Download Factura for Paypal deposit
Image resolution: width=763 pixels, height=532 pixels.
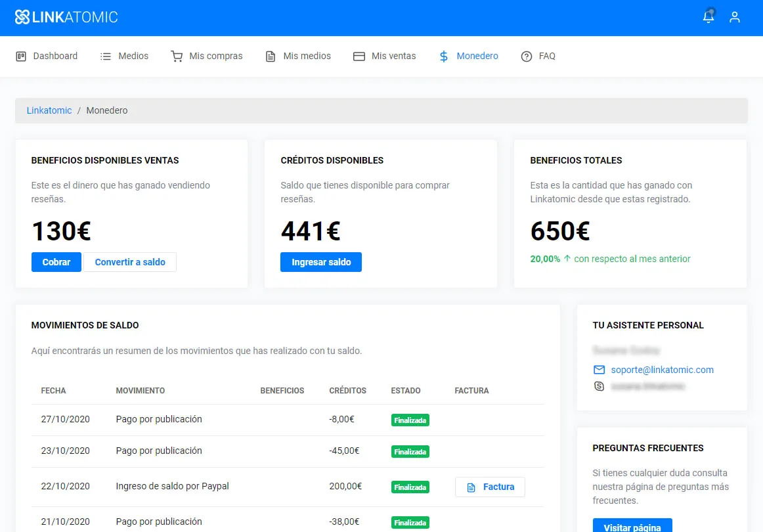point(490,487)
